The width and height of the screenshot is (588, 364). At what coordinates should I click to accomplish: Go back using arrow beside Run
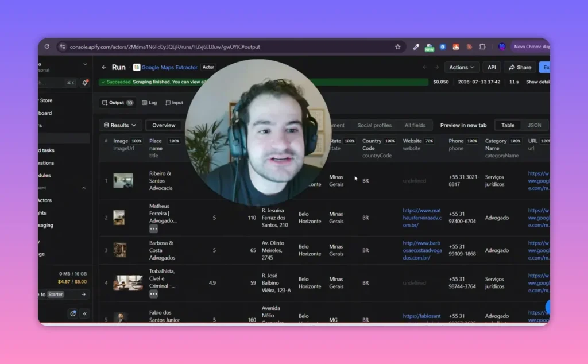104,68
